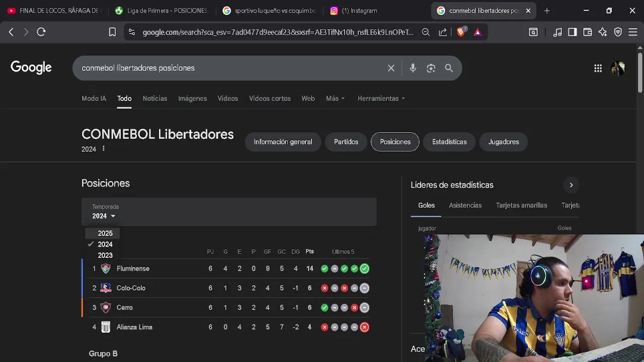Click Alianza Lima's most recent loss icon
Viewport: 644px width, 362px height.
click(364, 327)
